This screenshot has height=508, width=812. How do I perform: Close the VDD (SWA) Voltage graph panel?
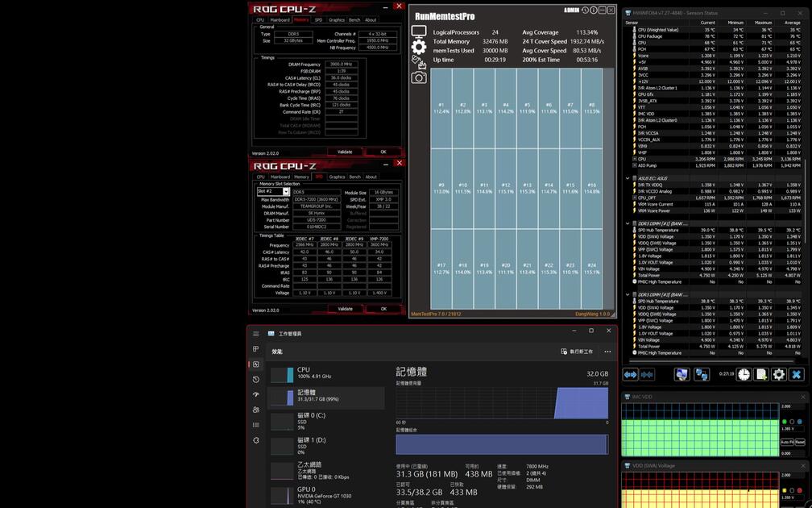click(803, 466)
